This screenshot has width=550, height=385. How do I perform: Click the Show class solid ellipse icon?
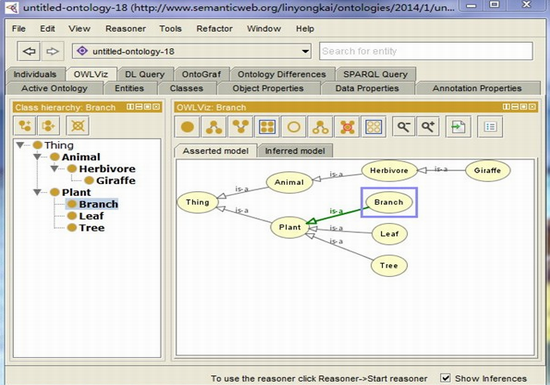[x=187, y=127]
